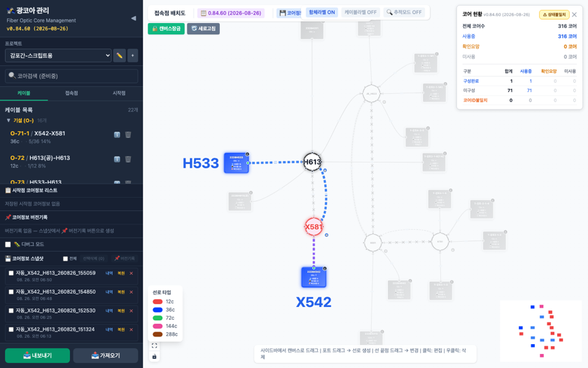Click the red 12c legend swatch

coord(157,301)
